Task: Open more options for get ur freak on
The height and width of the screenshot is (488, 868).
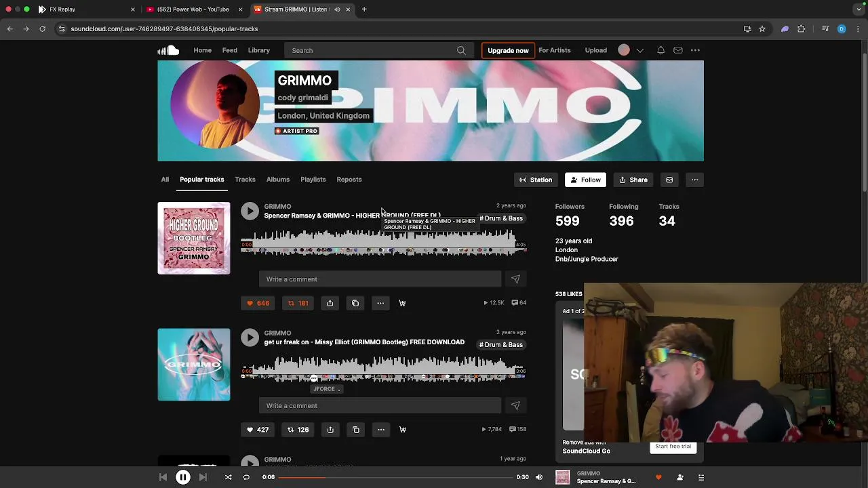Action: pyautogui.click(x=380, y=430)
